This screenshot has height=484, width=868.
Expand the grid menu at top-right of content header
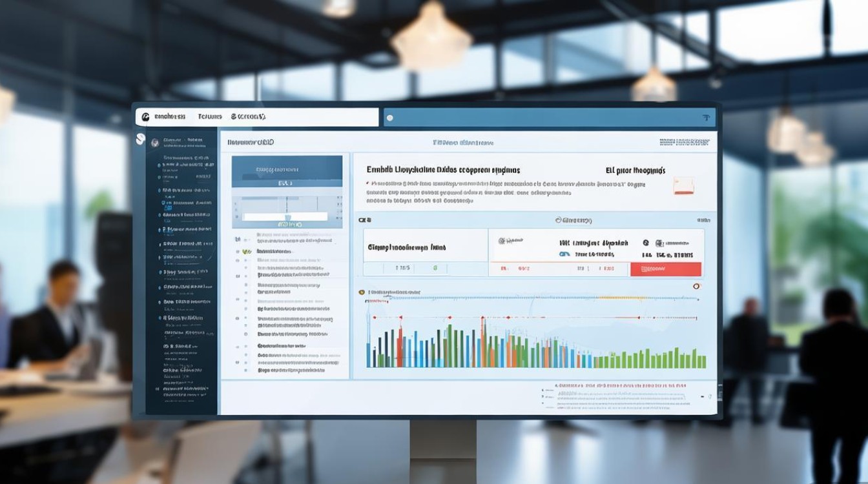[x=688, y=141]
